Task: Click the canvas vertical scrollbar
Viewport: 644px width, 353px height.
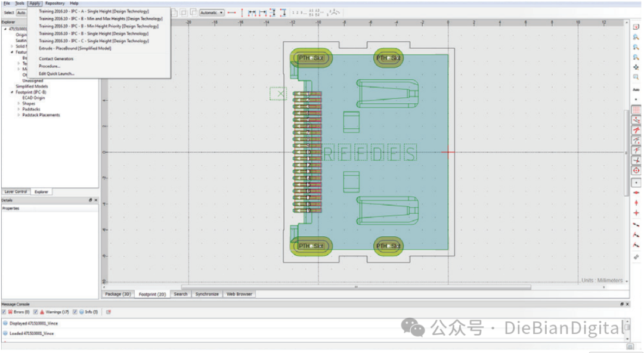Action: click(627, 152)
